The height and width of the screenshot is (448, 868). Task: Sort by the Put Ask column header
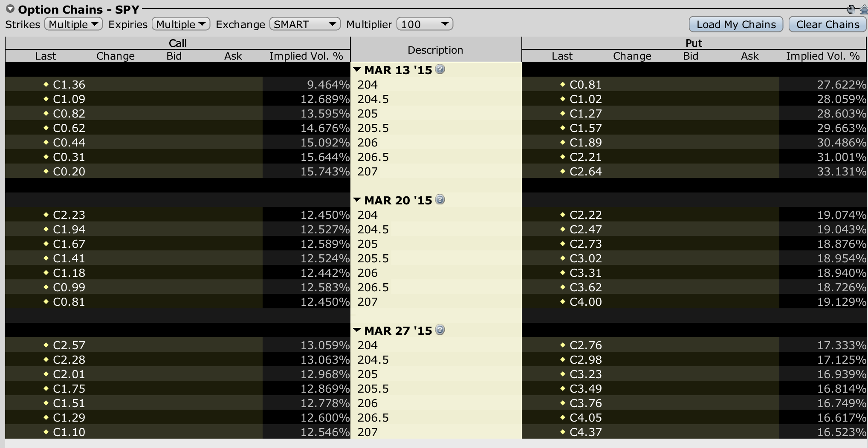pos(750,56)
